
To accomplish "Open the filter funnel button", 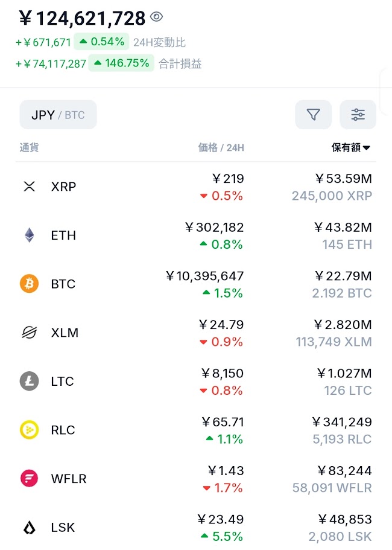I will (313, 115).
